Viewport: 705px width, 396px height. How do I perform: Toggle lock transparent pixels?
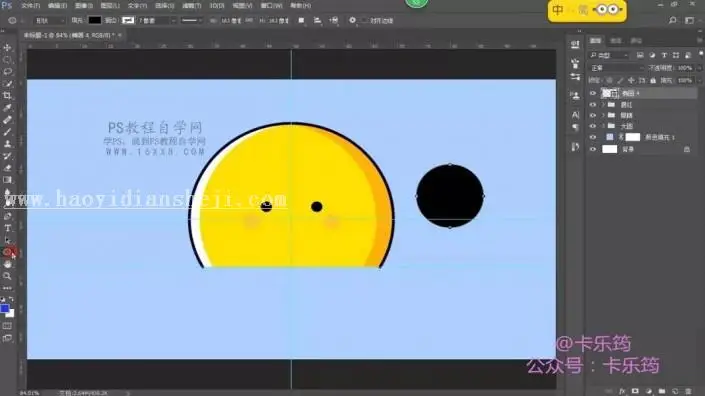click(x=609, y=80)
